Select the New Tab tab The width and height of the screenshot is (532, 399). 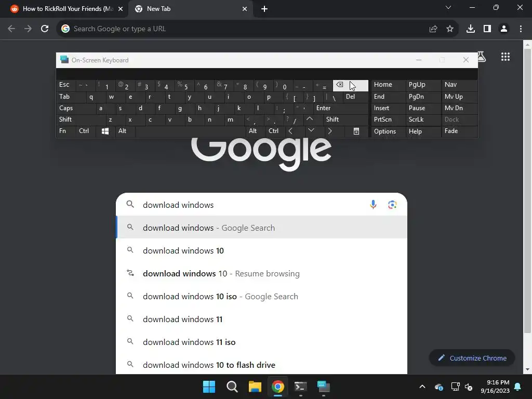(x=190, y=9)
